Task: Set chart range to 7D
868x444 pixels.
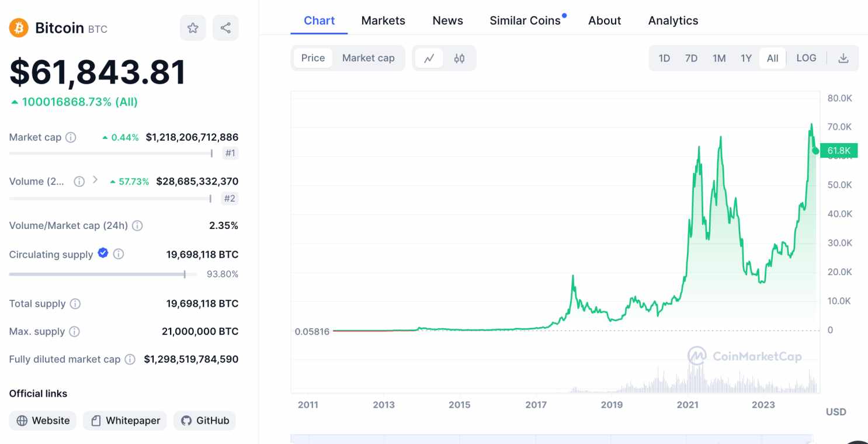Action: (x=691, y=58)
